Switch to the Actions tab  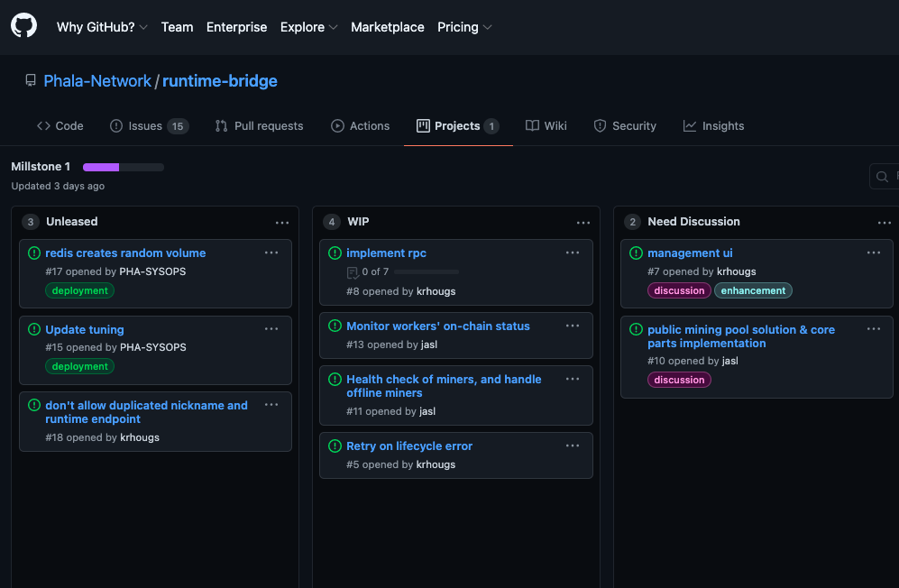pyautogui.click(x=361, y=125)
